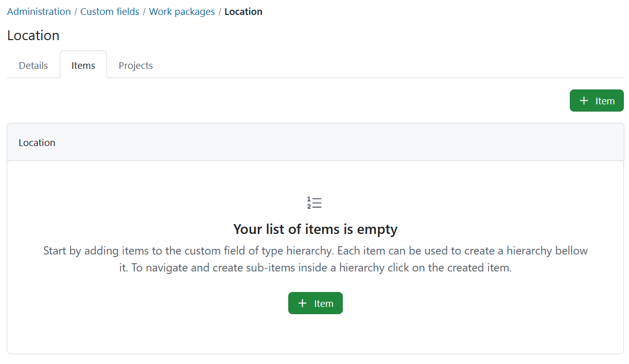The image size is (629, 364).
Task: Open the Projects tab
Action: pyautogui.click(x=136, y=65)
